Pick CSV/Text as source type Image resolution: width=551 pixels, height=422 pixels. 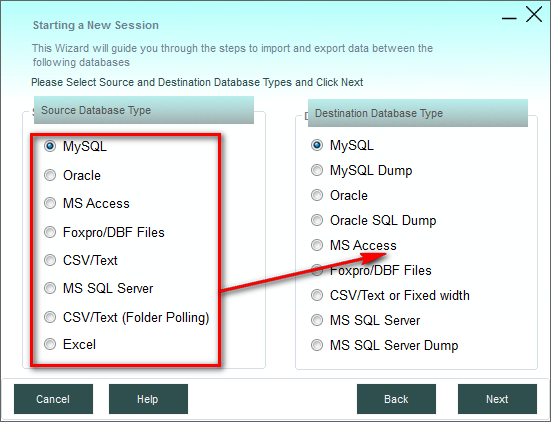[50, 260]
